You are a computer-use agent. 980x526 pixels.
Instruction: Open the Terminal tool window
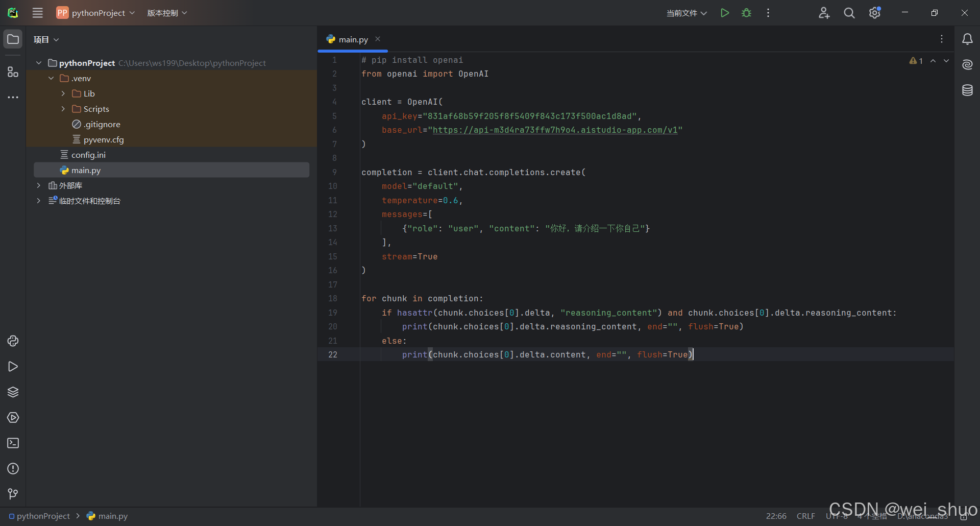pos(13,443)
